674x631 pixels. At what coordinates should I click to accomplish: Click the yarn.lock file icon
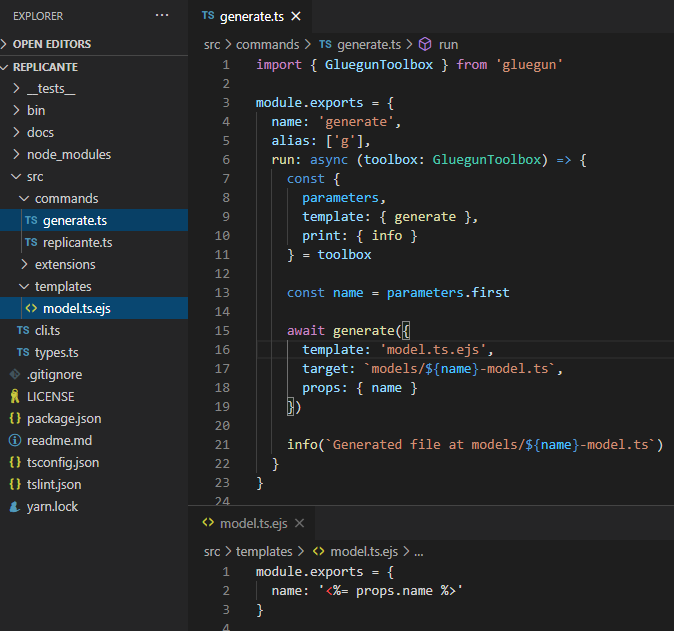(x=15, y=507)
